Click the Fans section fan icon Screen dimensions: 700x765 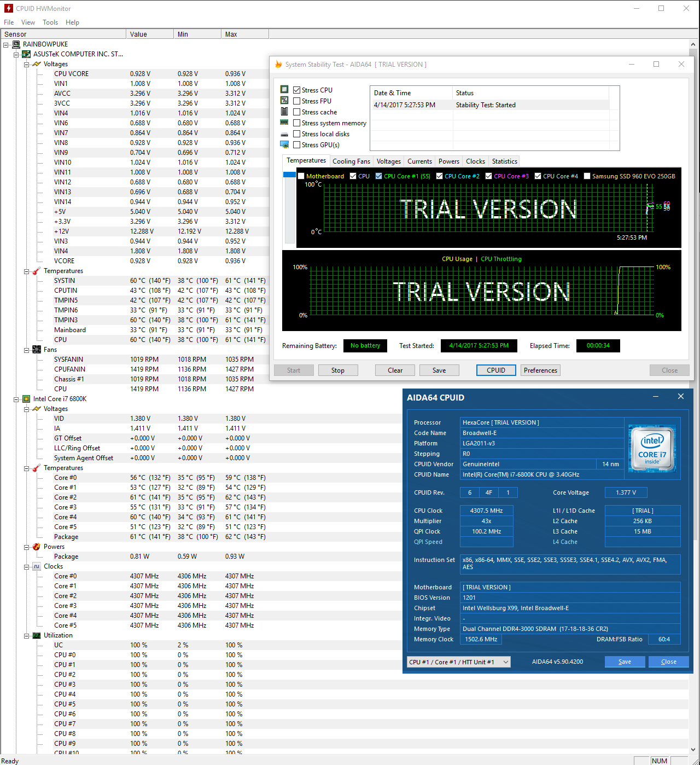click(x=37, y=350)
